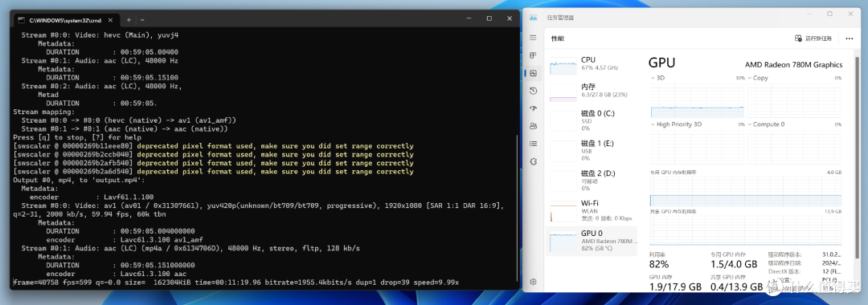Click 运行新任务 run new task button
The height and width of the screenshot is (305, 868).
point(813,39)
